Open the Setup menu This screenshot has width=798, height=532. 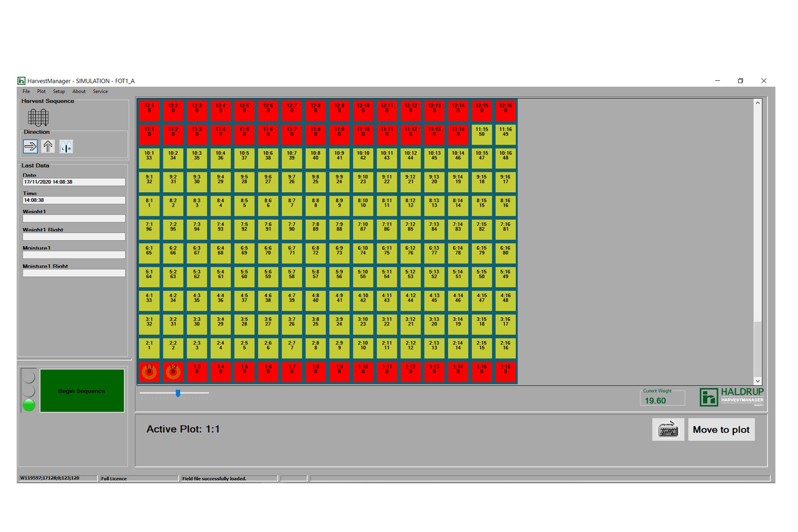pos(59,91)
